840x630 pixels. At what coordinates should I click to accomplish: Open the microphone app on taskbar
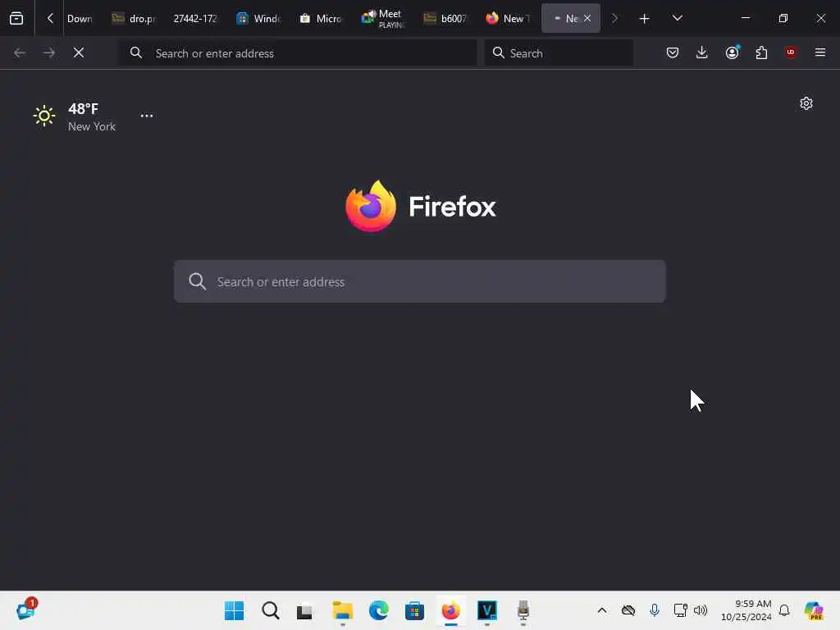(523, 610)
